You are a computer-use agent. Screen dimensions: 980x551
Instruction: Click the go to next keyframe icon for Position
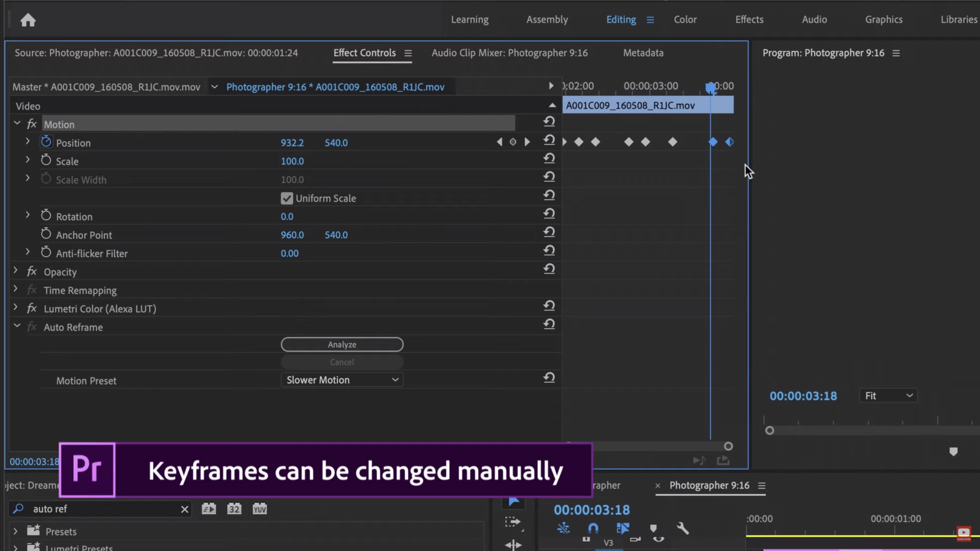pos(527,142)
